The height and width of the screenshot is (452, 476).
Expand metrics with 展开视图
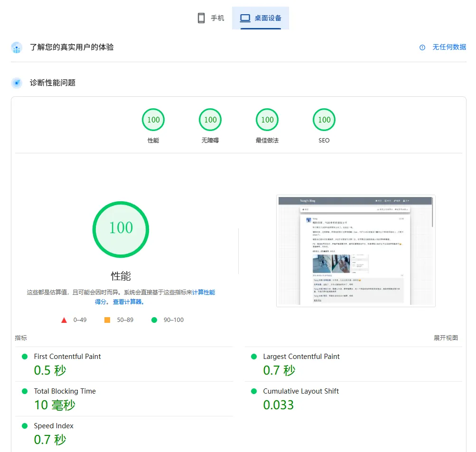click(x=446, y=338)
